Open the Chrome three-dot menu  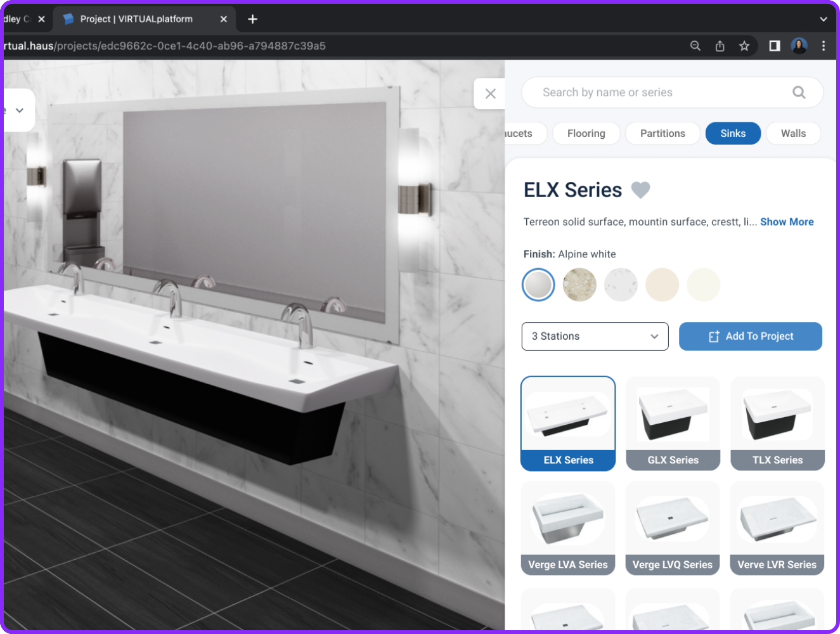click(x=824, y=46)
